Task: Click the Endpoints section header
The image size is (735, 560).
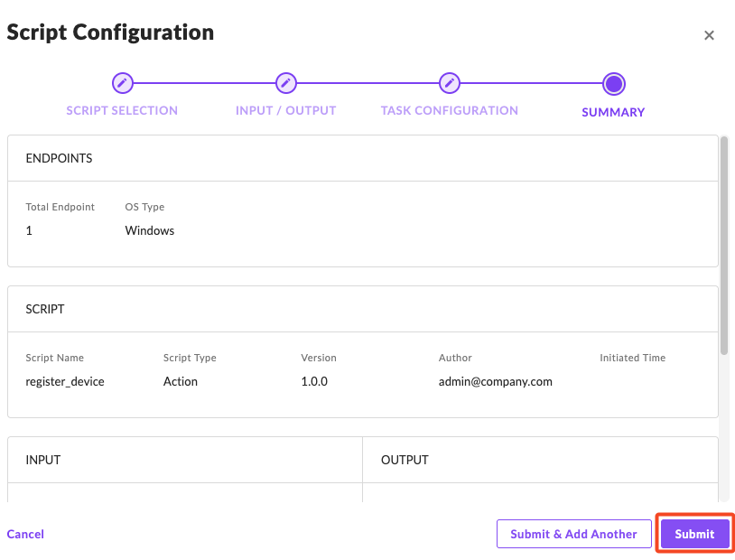Action: 60,158
